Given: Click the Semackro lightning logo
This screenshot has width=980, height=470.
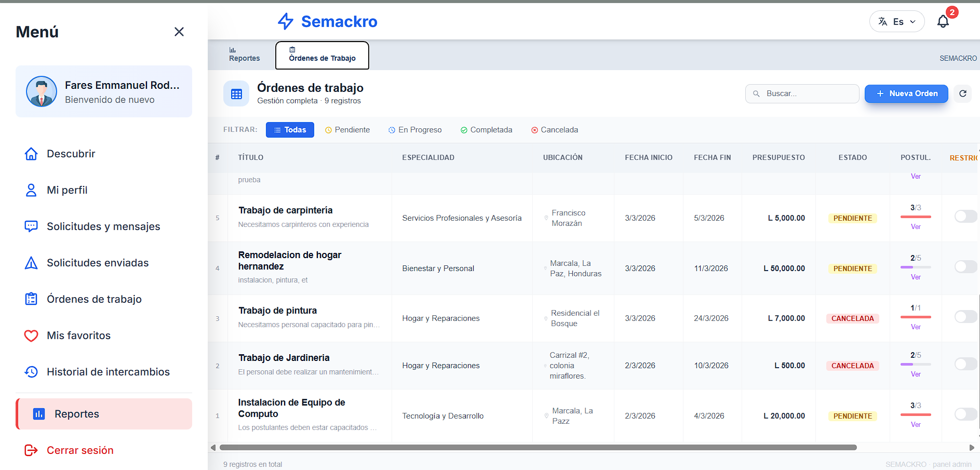Looking at the screenshot, I should (x=286, y=21).
